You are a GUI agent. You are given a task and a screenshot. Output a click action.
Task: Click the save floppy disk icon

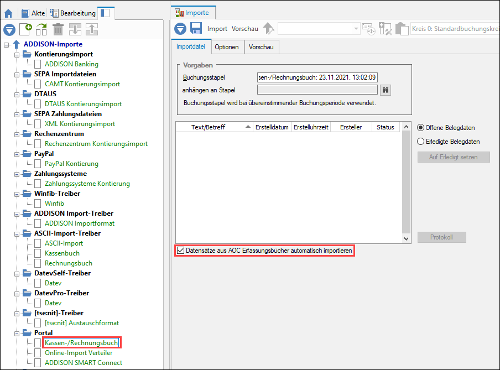coord(196,28)
